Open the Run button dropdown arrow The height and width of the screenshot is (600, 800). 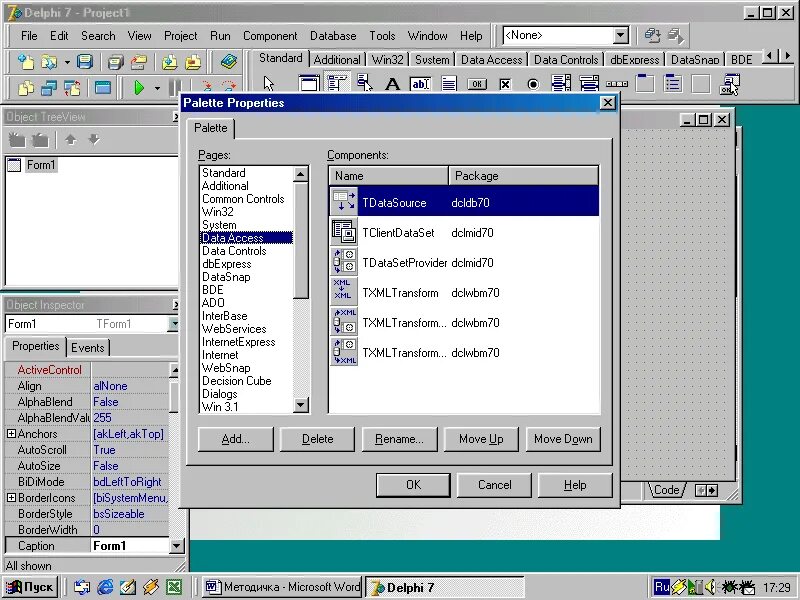point(157,88)
